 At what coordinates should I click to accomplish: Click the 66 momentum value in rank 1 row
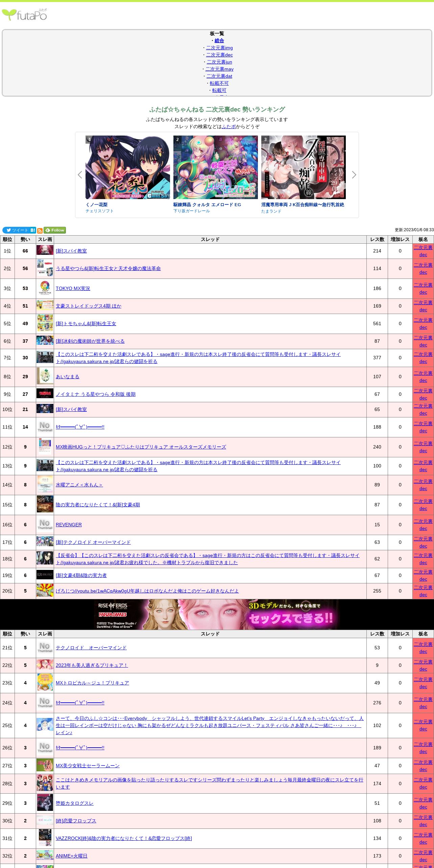(25, 251)
